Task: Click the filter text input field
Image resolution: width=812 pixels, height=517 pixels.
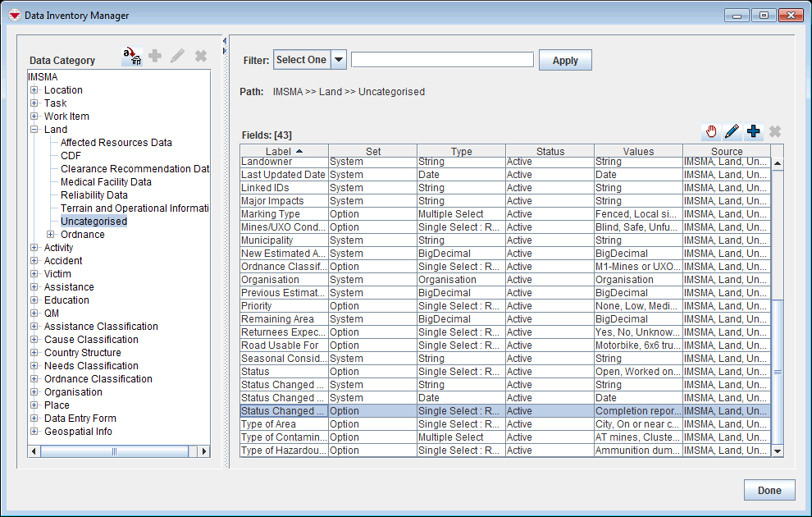Action: point(442,60)
